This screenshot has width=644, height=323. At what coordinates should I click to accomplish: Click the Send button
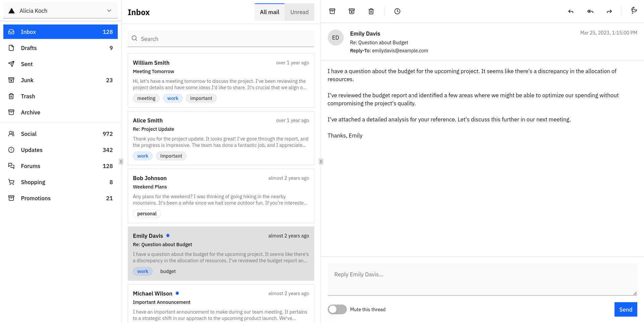click(626, 309)
